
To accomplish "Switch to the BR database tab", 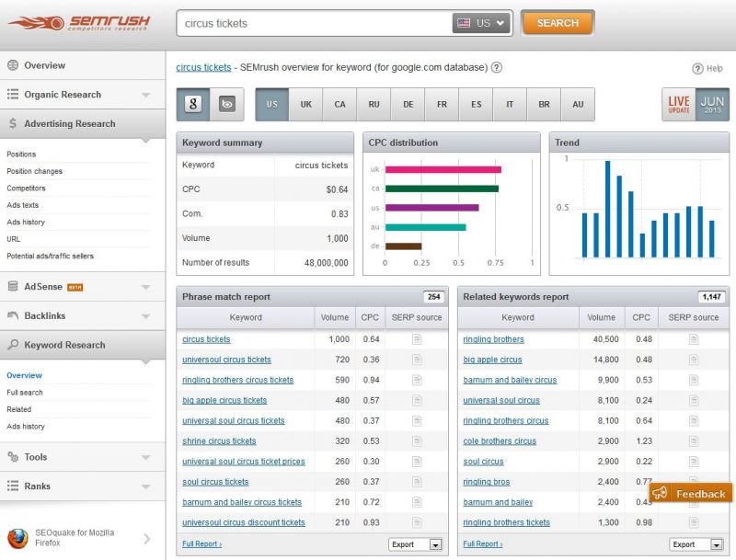I will 544,104.
